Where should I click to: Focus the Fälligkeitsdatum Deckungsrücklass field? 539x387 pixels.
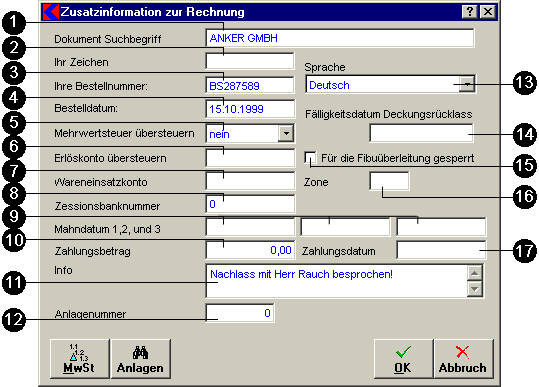[x=421, y=133]
